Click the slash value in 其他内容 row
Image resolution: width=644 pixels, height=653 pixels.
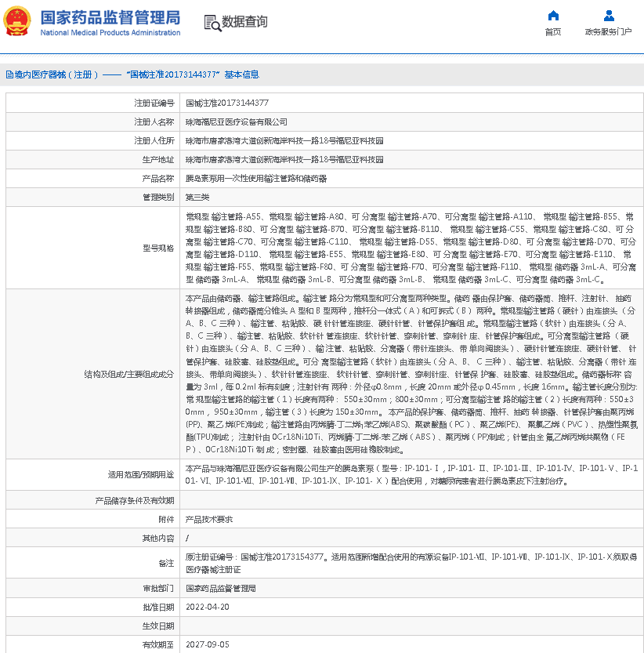187,538
